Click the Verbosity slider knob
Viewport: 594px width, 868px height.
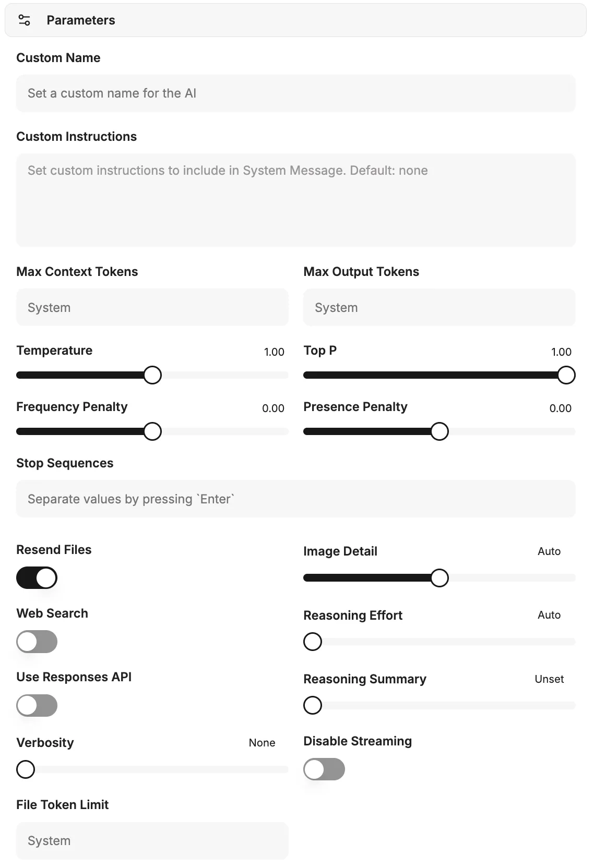[26, 769]
